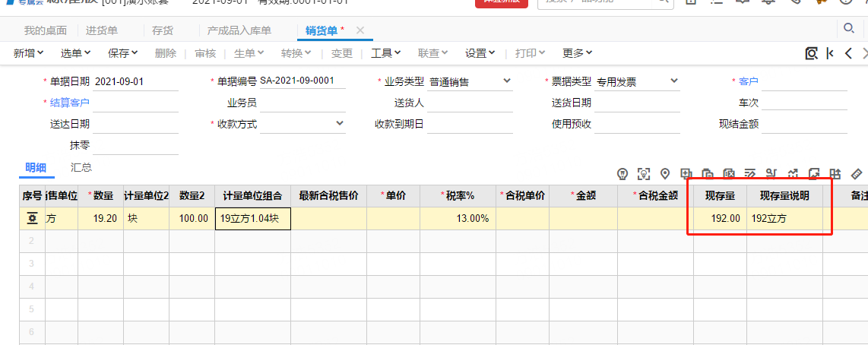Screen dimensions: 868x345
Task: Click the 单据日期 input field
Action: [x=135, y=82]
